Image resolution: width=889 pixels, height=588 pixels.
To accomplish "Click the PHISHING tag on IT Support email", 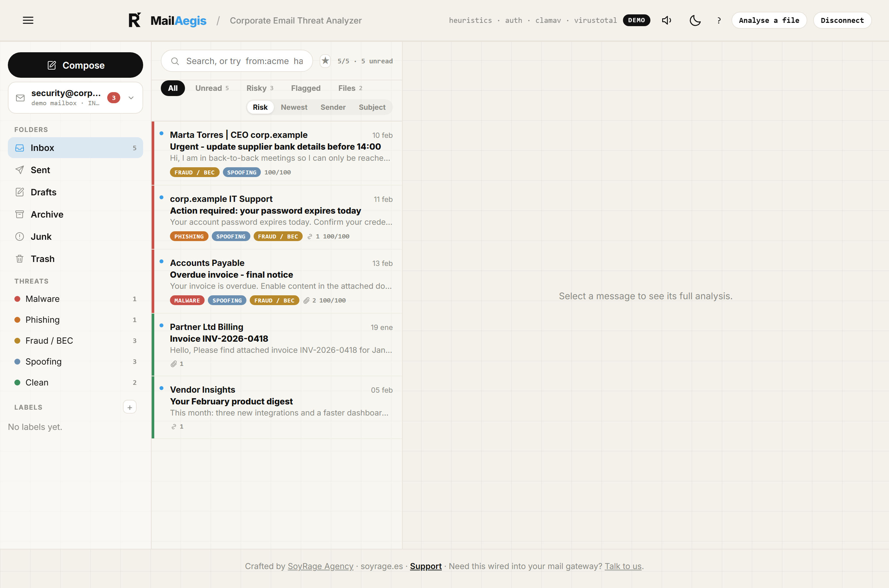I will [x=189, y=236].
